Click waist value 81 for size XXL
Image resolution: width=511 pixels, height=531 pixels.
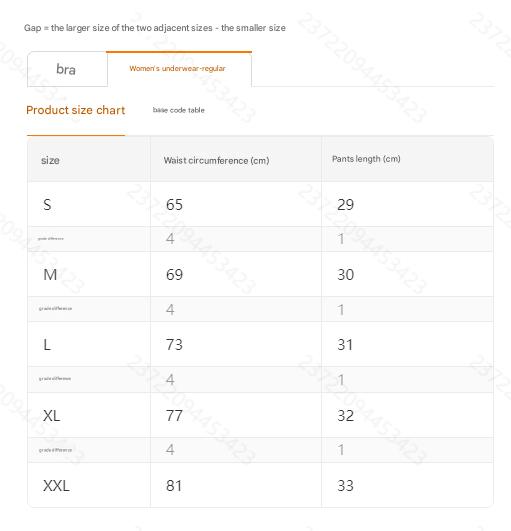click(x=174, y=486)
